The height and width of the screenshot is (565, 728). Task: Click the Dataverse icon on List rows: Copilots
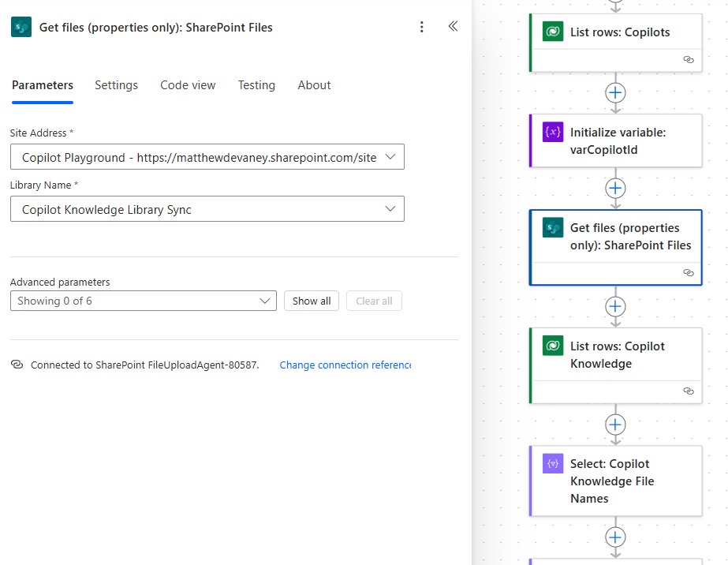552,32
